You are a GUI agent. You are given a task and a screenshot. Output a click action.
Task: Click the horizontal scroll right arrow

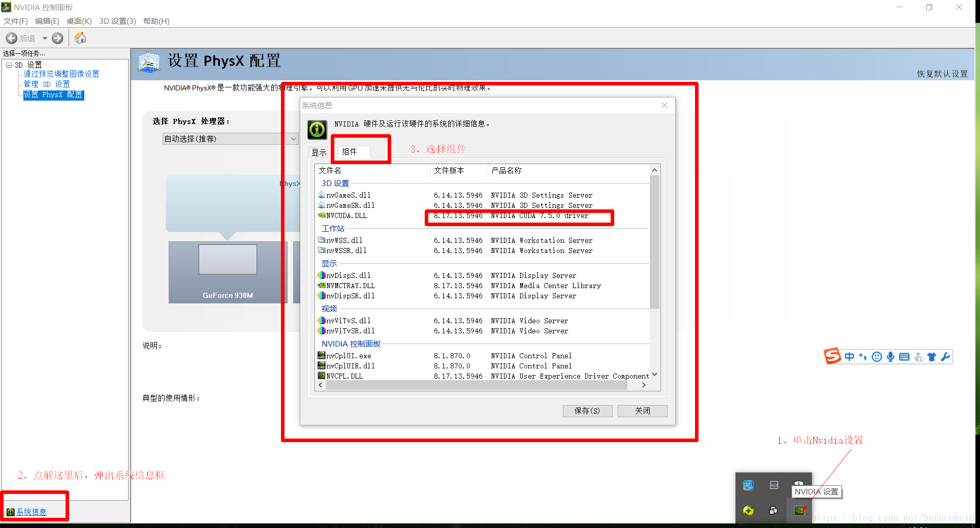click(644, 385)
